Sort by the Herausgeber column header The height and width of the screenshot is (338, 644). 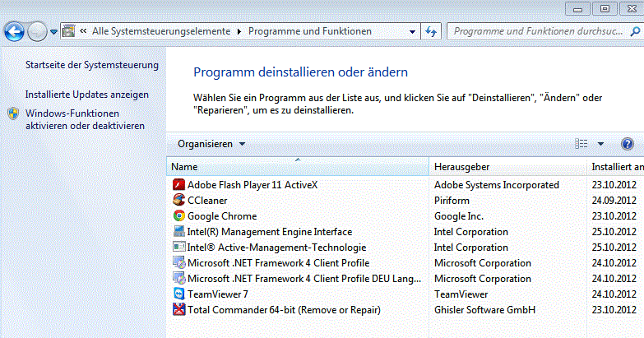click(507, 167)
